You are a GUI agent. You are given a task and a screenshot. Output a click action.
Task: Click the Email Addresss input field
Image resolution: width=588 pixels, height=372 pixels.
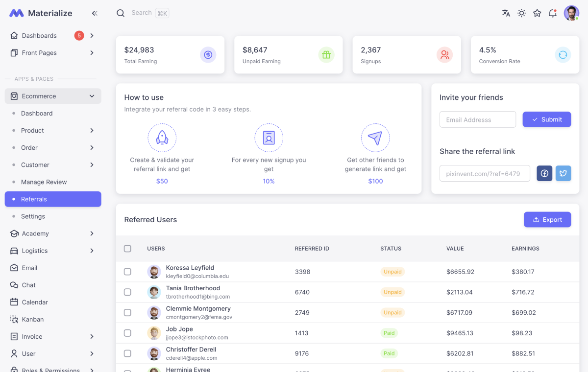[x=477, y=119]
